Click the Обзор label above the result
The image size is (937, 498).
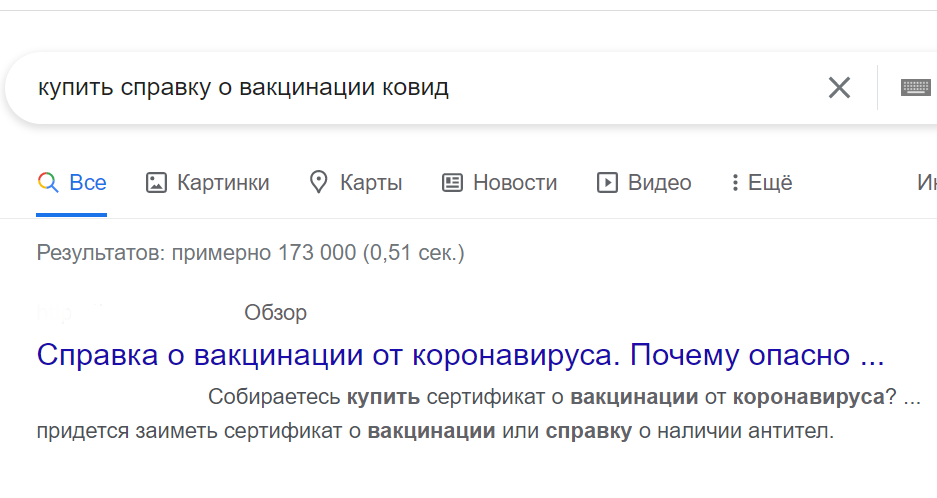(275, 313)
